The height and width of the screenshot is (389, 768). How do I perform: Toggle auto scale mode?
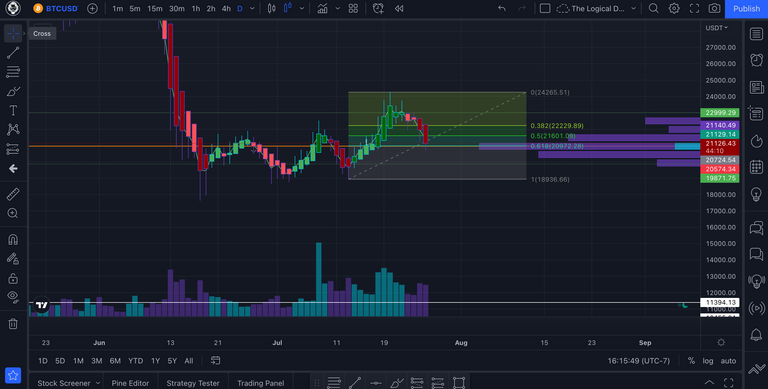(728, 361)
